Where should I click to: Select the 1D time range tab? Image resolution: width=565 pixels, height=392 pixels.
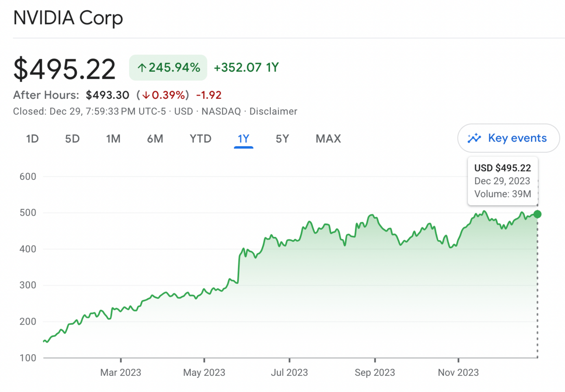32,139
